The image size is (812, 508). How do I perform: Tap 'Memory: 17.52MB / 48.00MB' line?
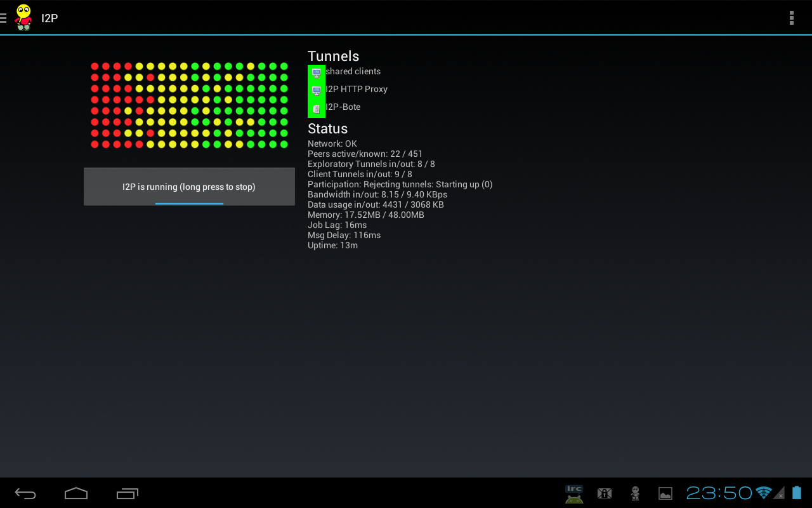[x=366, y=215]
